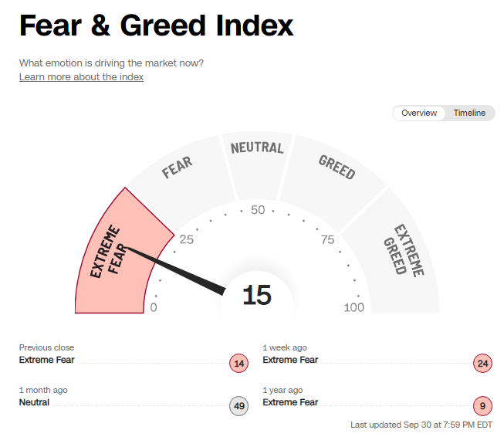Image resolution: width=504 pixels, height=447 pixels.
Task: Click the 1 week ago badge 24
Action: click(x=483, y=364)
